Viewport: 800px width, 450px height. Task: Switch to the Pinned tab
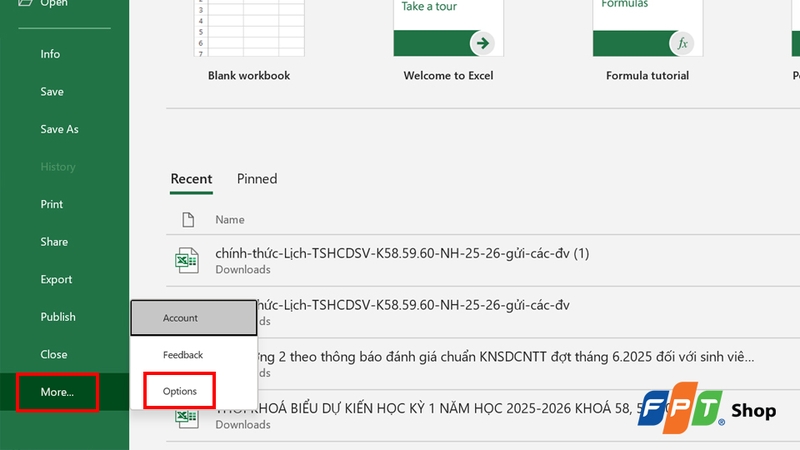[x=257, y=179]
